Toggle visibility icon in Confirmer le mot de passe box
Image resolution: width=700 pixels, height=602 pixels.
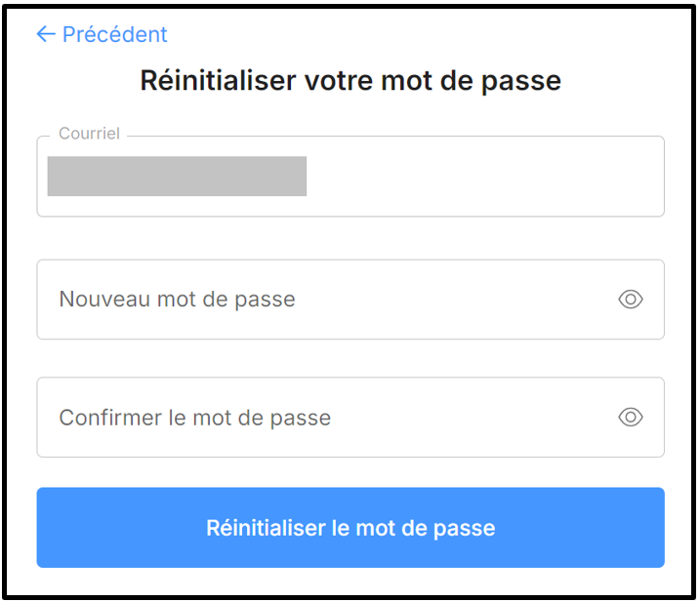tap(631, 418)
